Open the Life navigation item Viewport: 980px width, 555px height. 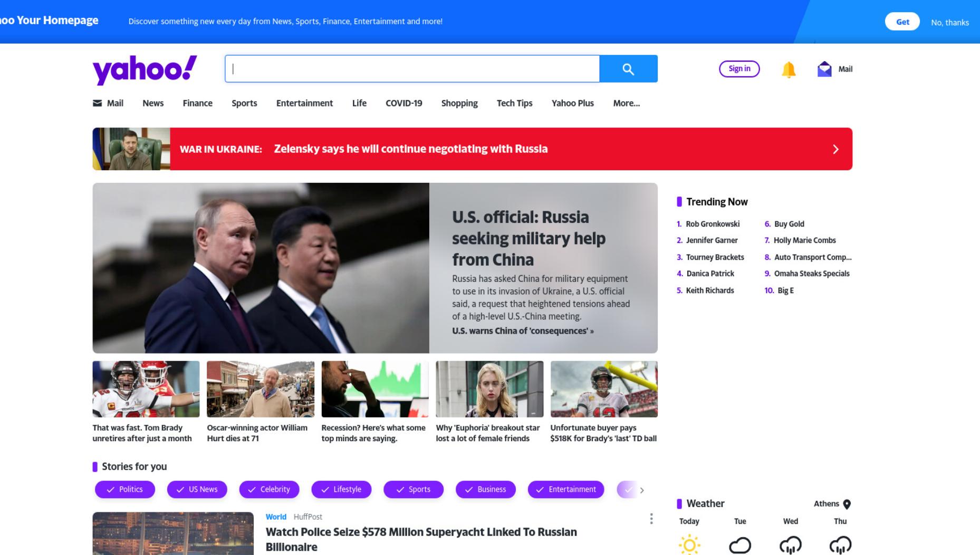pos(359,103)
